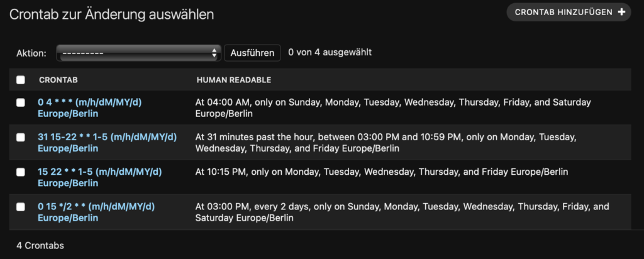Check the box for crontab 0 4 * * *

coord(21,102)
